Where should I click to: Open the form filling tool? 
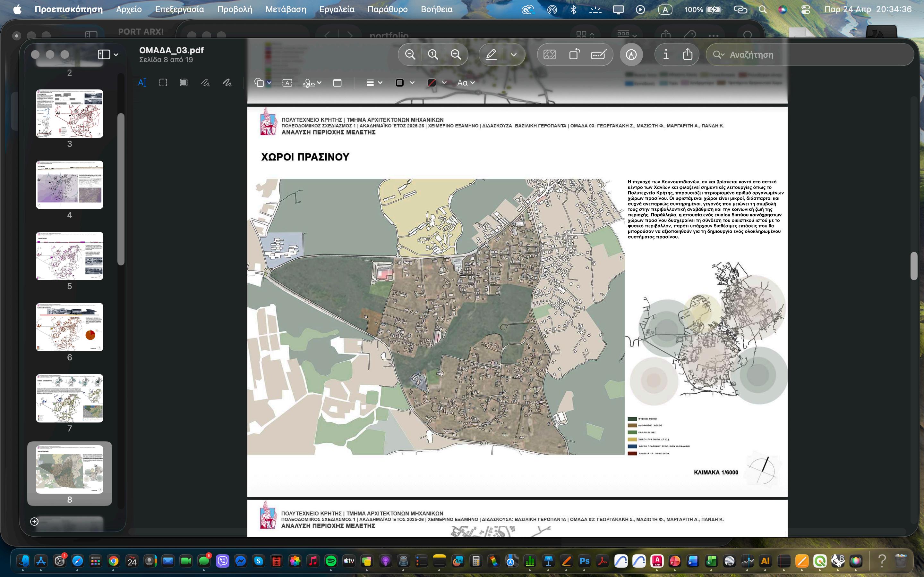[598, 54]
